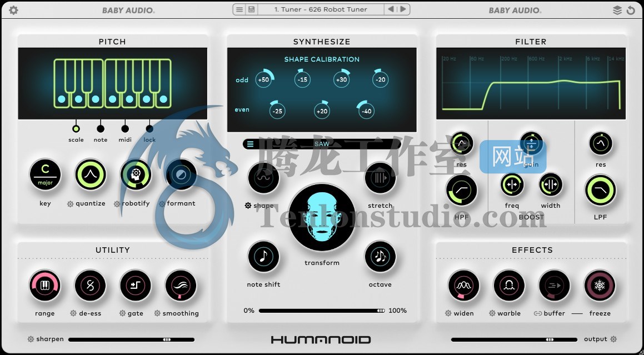644x355 pixels.
Task: Click the quantize knob
Action: tap(91, 175)
